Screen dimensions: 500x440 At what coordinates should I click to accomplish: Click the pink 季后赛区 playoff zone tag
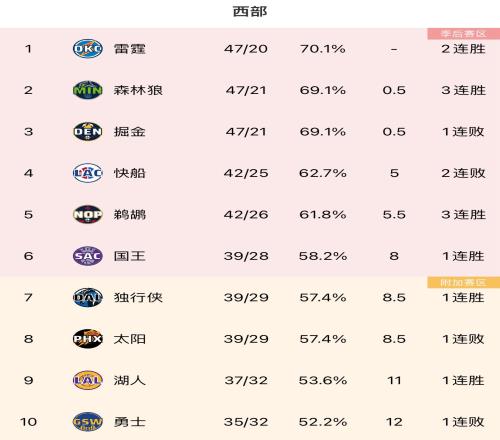464,34
